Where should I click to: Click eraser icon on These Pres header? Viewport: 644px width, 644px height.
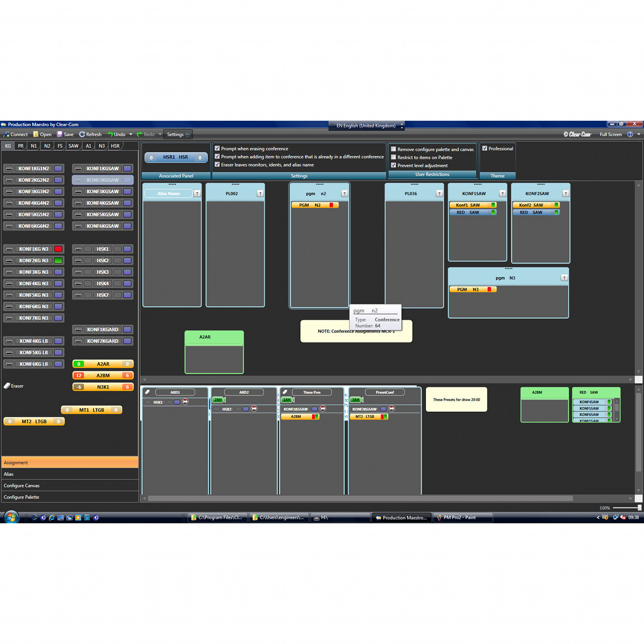tap(285, 392)
